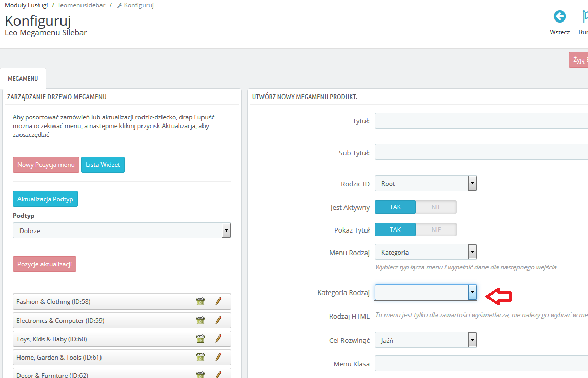Open the Rodzic ID dropdown
The width and height of the screenshot is (588, 378).
[425, 183]
